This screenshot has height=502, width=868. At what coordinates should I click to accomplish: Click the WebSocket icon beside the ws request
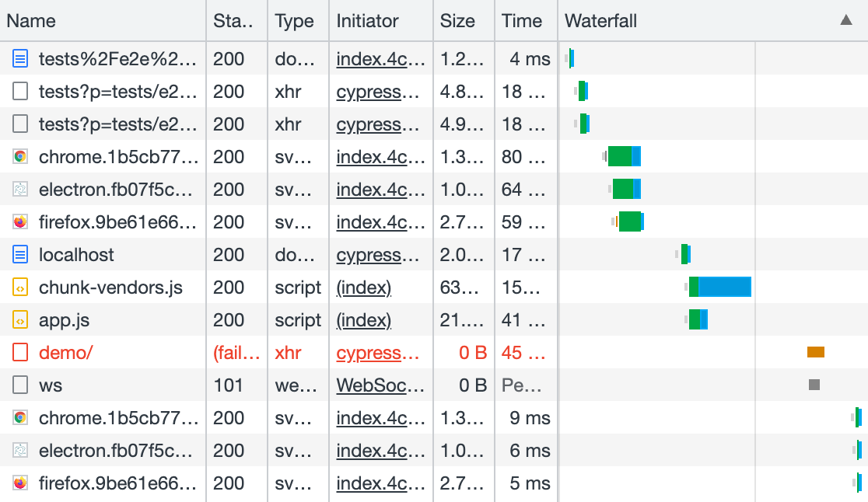21,385
